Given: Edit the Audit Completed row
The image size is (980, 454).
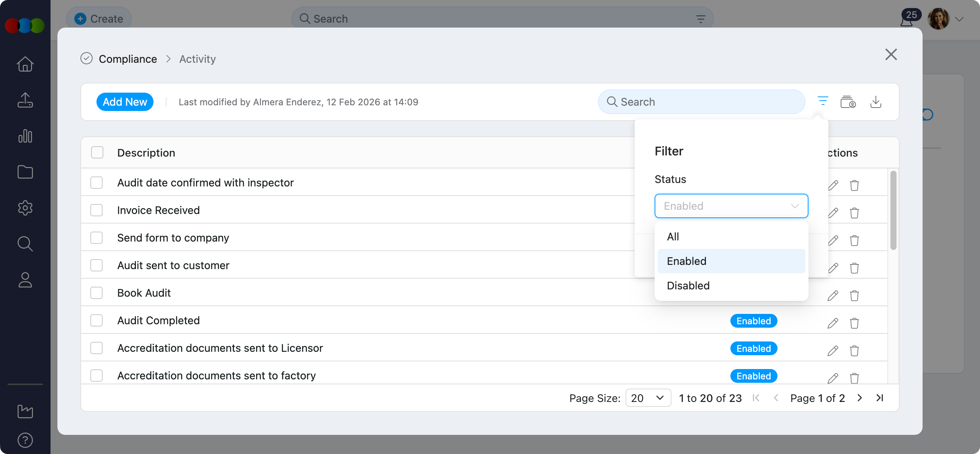Looking at the screenshot, I should 833,323.
